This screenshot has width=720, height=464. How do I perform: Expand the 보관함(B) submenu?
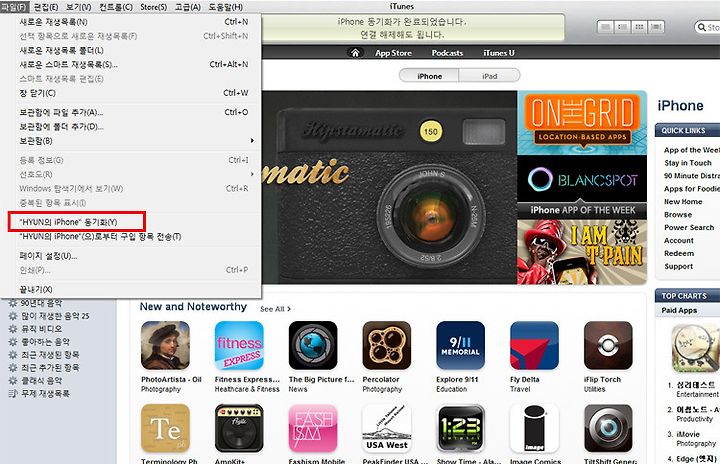point(131,141)
